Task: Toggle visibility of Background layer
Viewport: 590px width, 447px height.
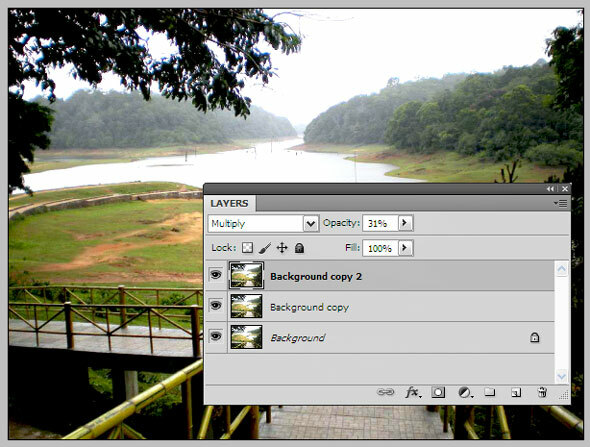Action: click(216, 336)
